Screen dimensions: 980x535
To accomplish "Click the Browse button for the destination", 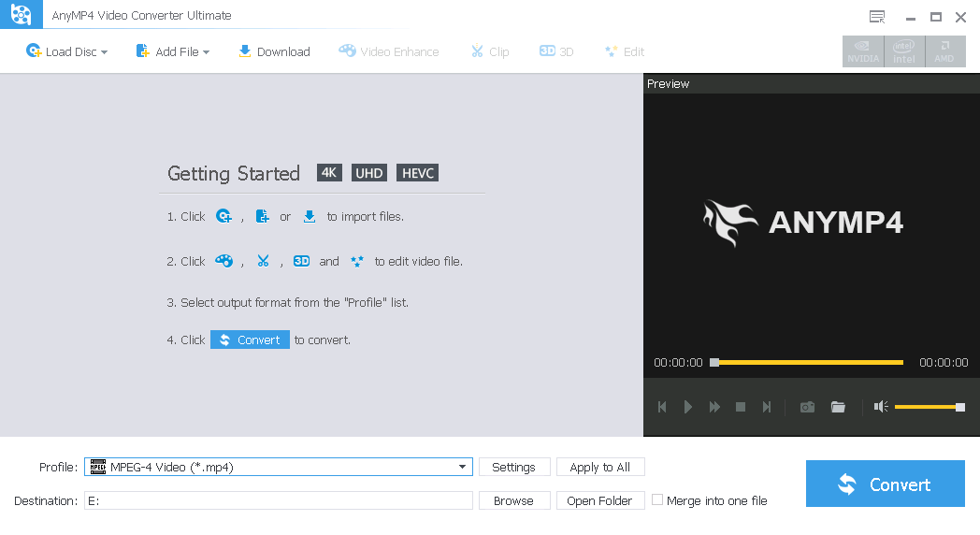I will (x=513, y=500).
